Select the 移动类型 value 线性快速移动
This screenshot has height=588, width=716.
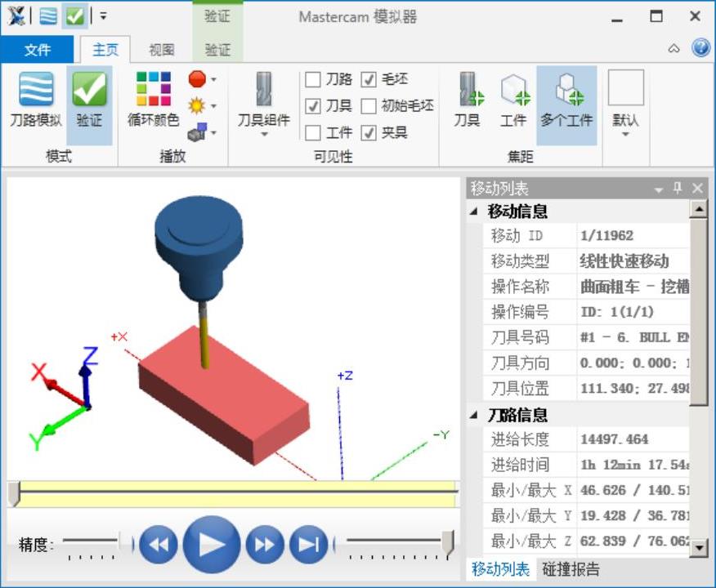pos(624,261)
